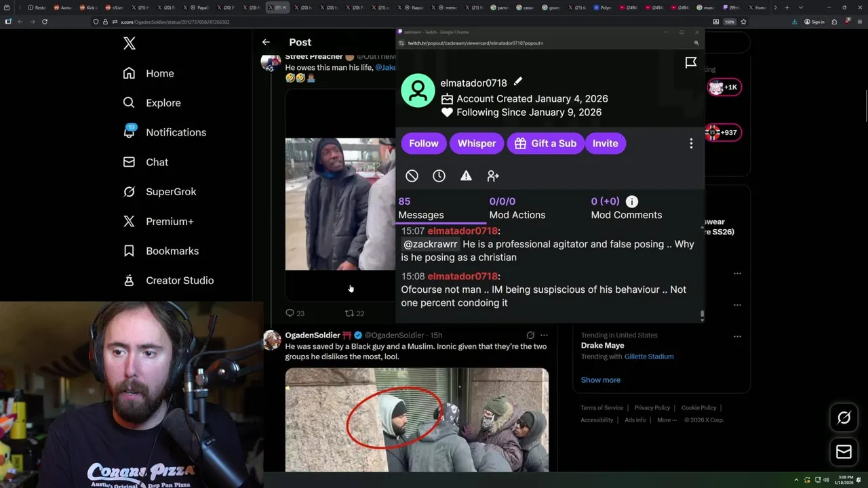Open Drake Maye trend's three-dot menu

(x=737, y=336)
